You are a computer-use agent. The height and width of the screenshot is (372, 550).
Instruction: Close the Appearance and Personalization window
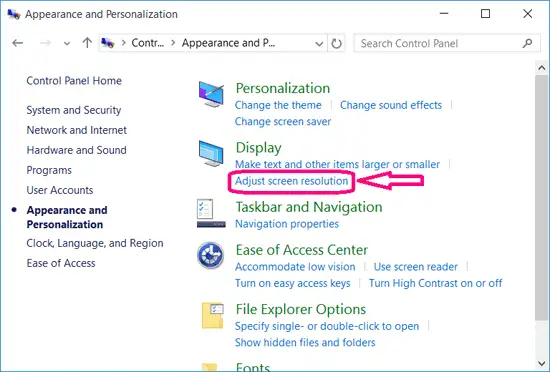pos(528,14)
